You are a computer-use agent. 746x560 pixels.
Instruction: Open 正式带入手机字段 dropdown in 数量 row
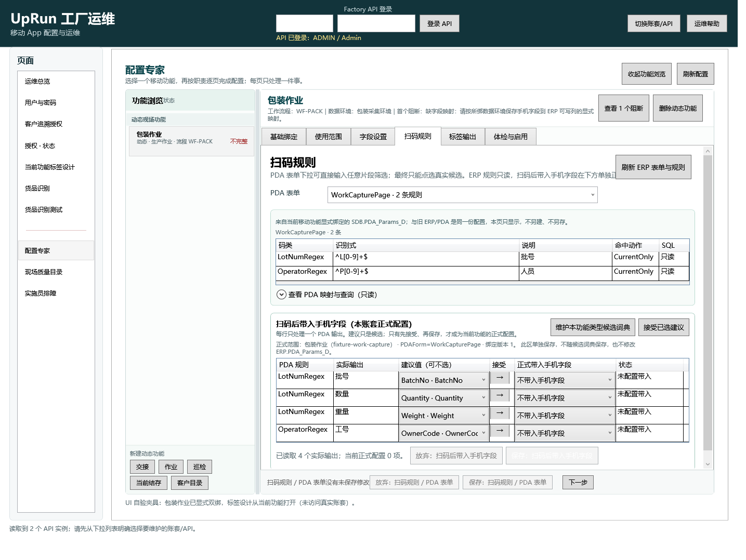coord(565,398)
